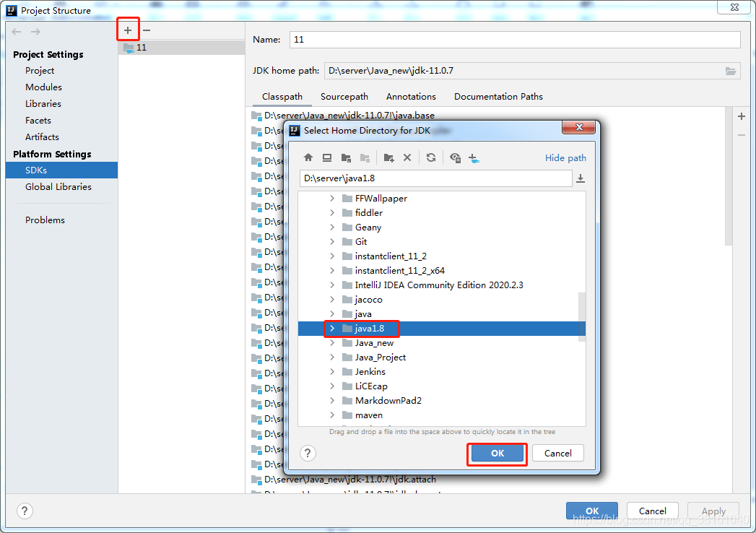Screen dimensions: 756x533
Task: Expand the Jenkins folder
Action: click(x=331, y=372)
